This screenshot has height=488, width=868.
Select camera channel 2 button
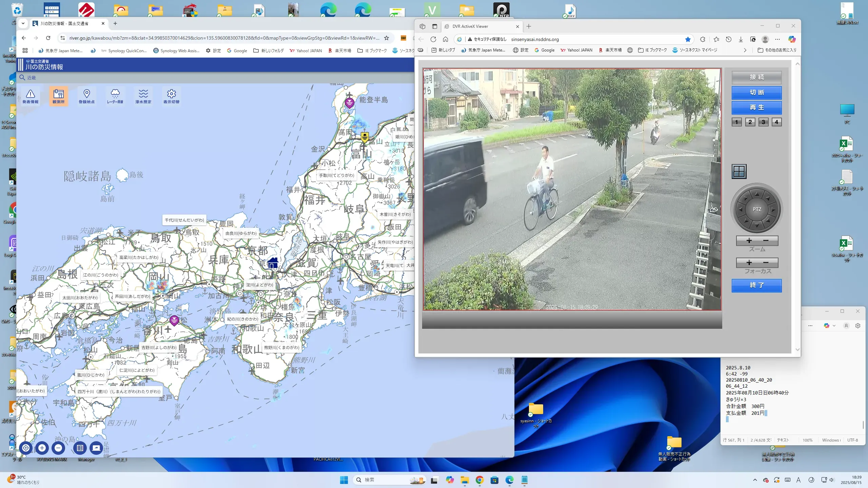(750, 122)
